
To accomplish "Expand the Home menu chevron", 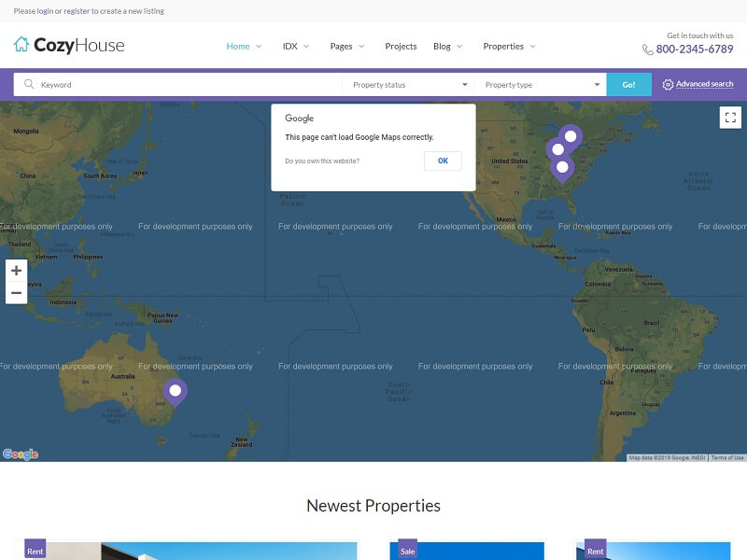I will (x=259, y=46).
